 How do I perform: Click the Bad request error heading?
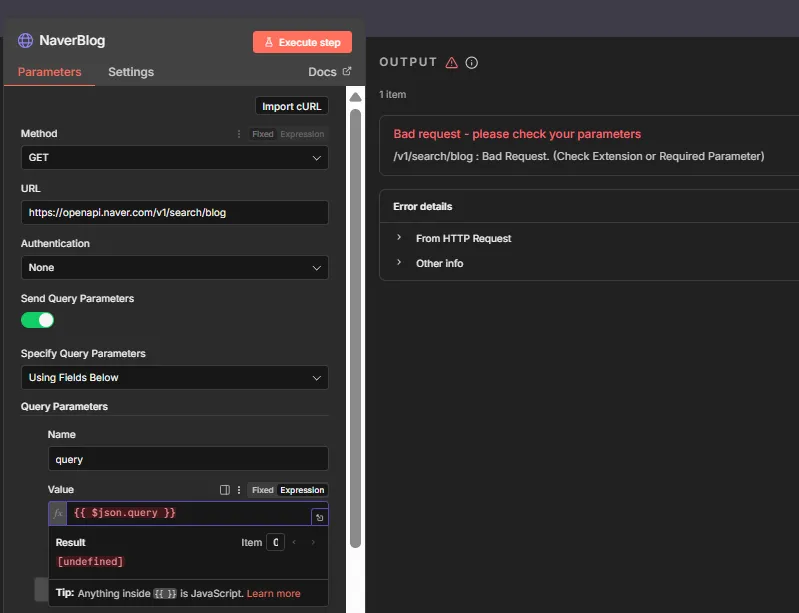tap(517, 134)
